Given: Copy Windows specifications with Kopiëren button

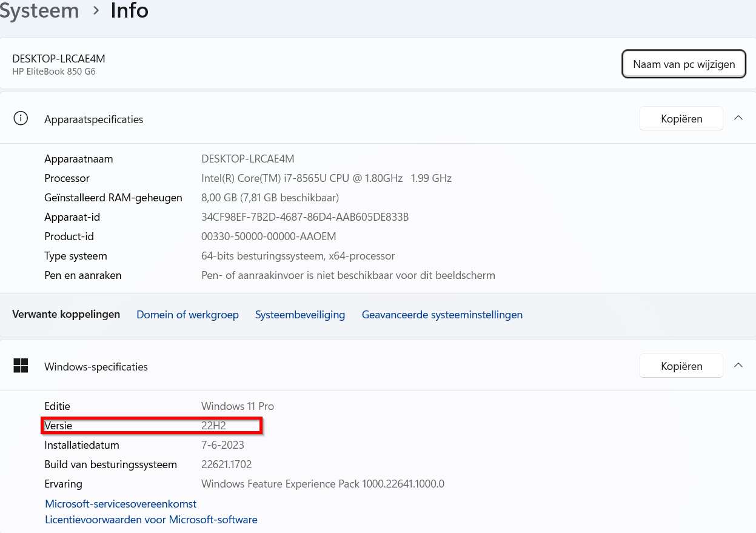Looking at the screenshot, I should [x=681, y=366].
